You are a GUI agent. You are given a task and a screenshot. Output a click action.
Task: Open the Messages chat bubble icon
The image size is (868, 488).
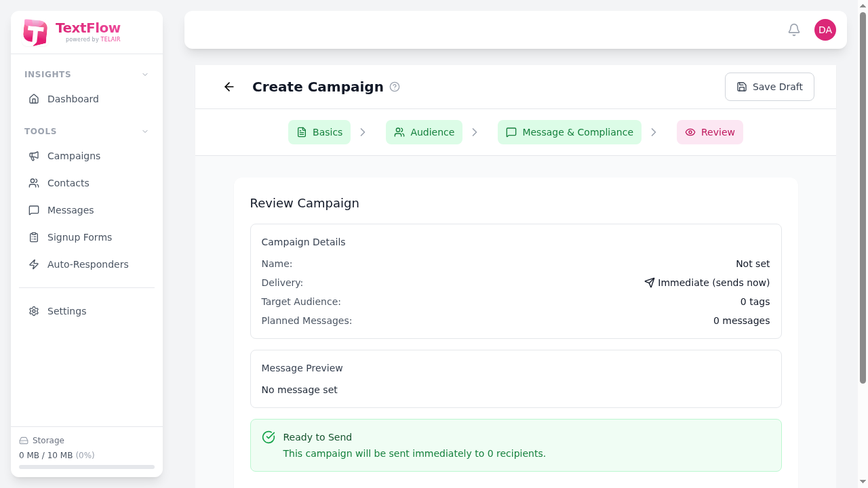coord(34,210)
